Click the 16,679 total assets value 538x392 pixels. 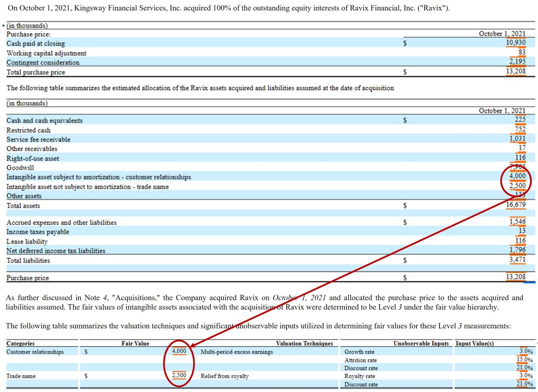[516, 204]
